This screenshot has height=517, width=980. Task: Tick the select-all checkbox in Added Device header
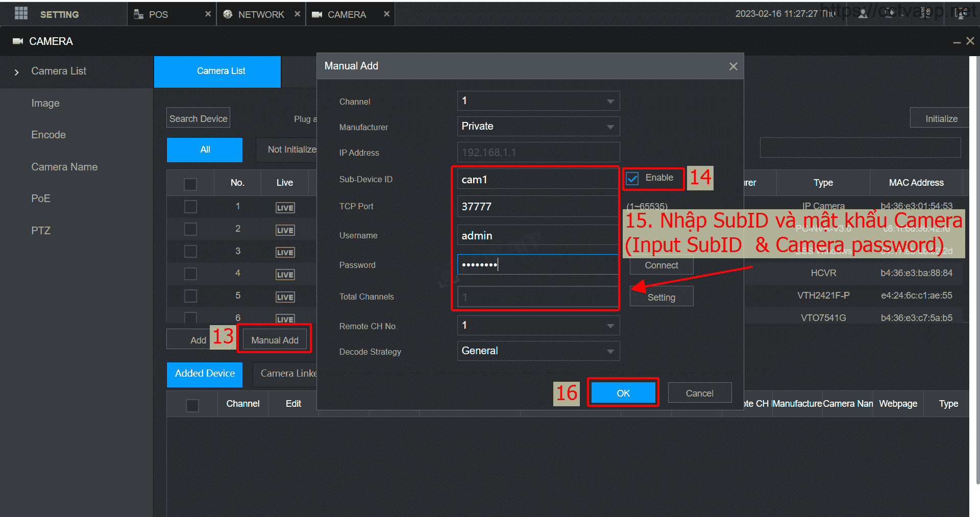tap(192, 405)
